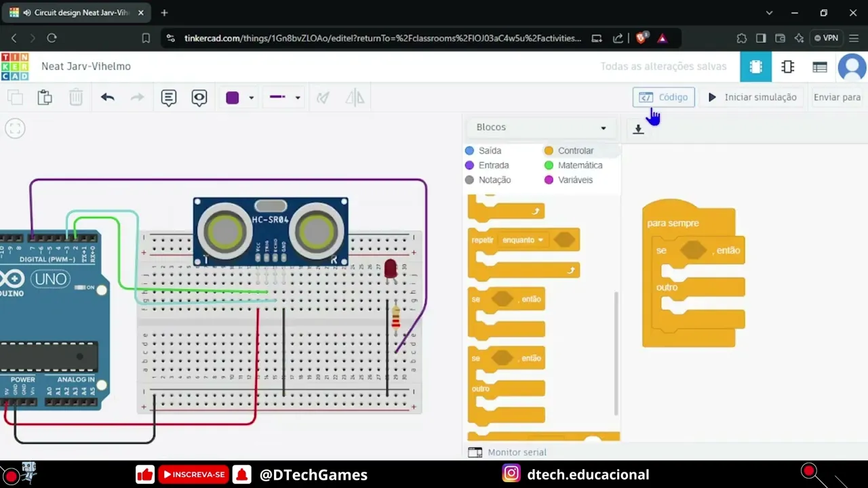Undo last action arrow
The image size is (868, 488).
coord(107,98)
